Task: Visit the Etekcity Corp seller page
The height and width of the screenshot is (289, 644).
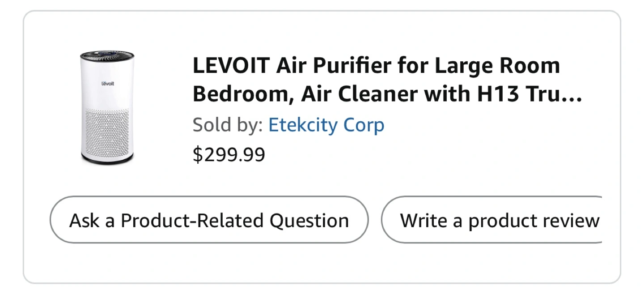Action: click(x=326, y=125)
